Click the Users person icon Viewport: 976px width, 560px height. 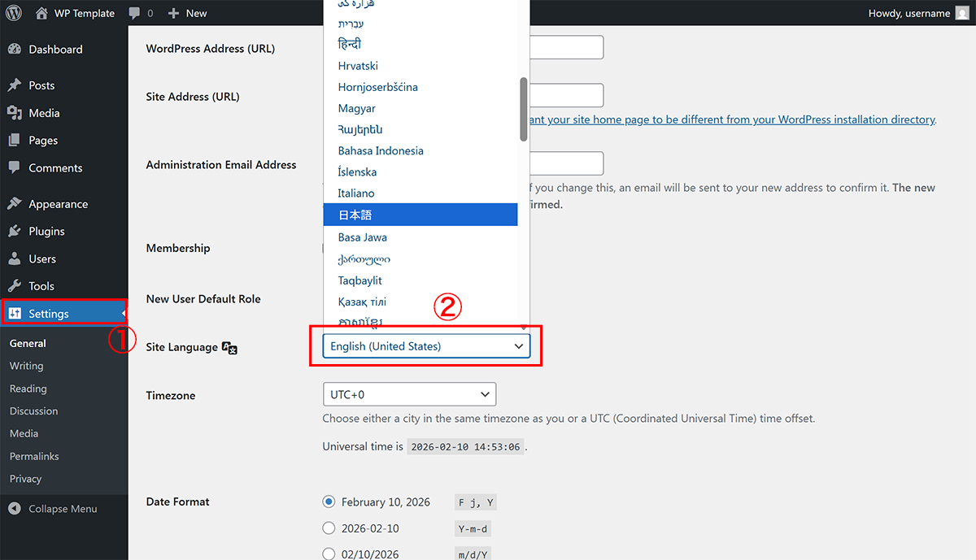[x=15, y=258]
